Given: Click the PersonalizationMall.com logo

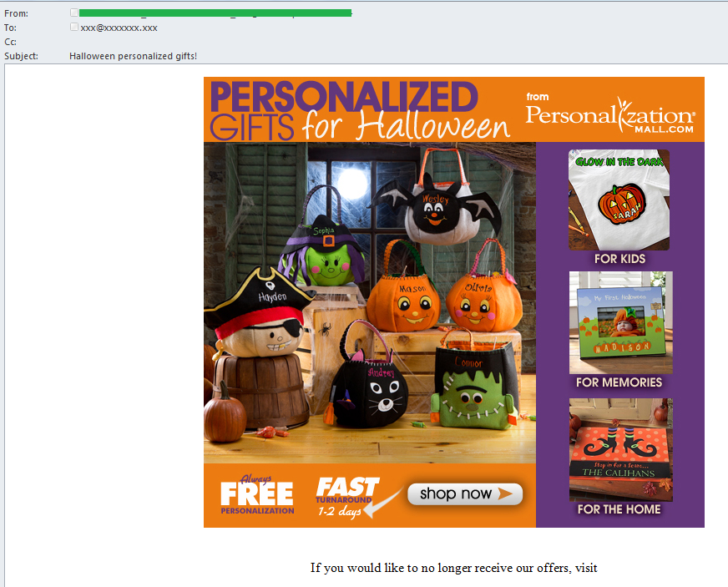Looking at the screenshot, I should (x=610, y=114).
